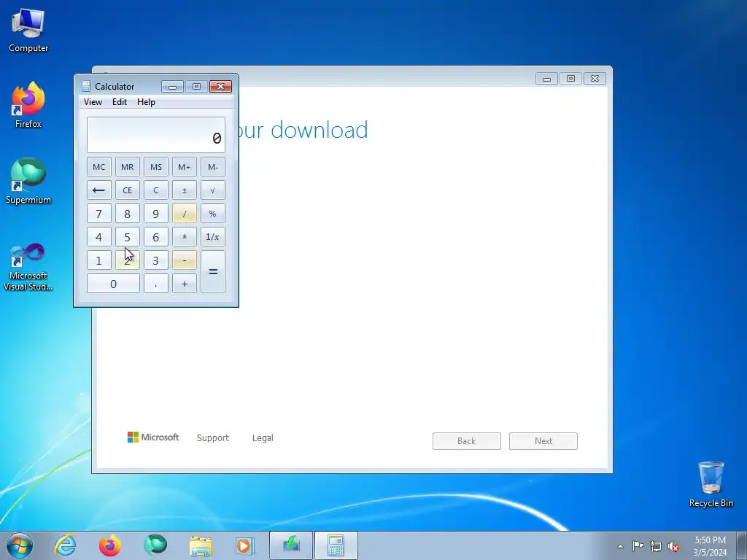This screenshot has width=747, height=560.
Task: Open the Windows Start menu
Action: pyautogui.click(x=20, y=545)
